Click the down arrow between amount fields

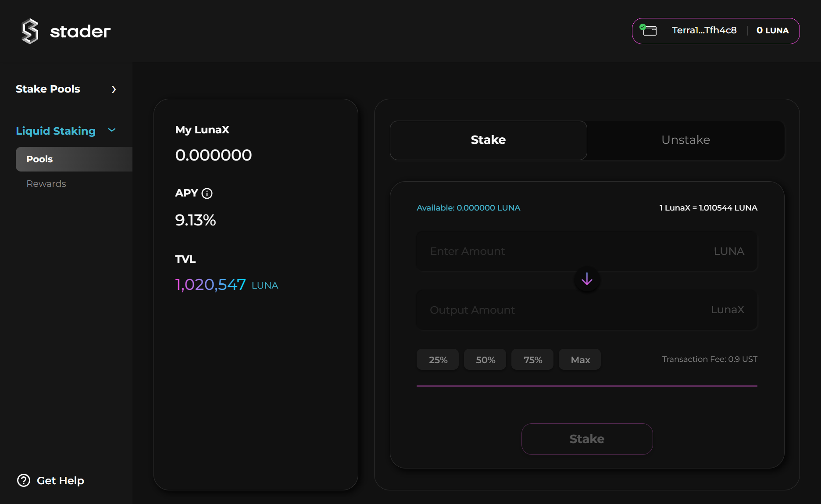[x=587, y=279]
